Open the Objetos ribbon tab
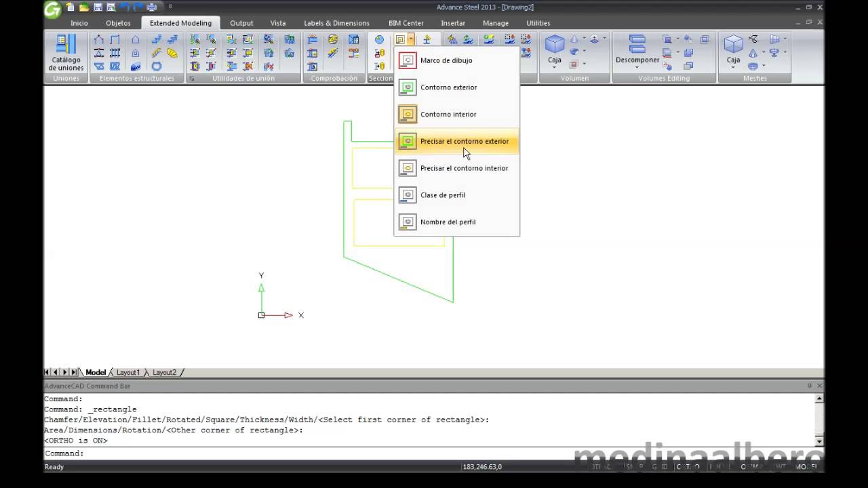 (118, 23)
